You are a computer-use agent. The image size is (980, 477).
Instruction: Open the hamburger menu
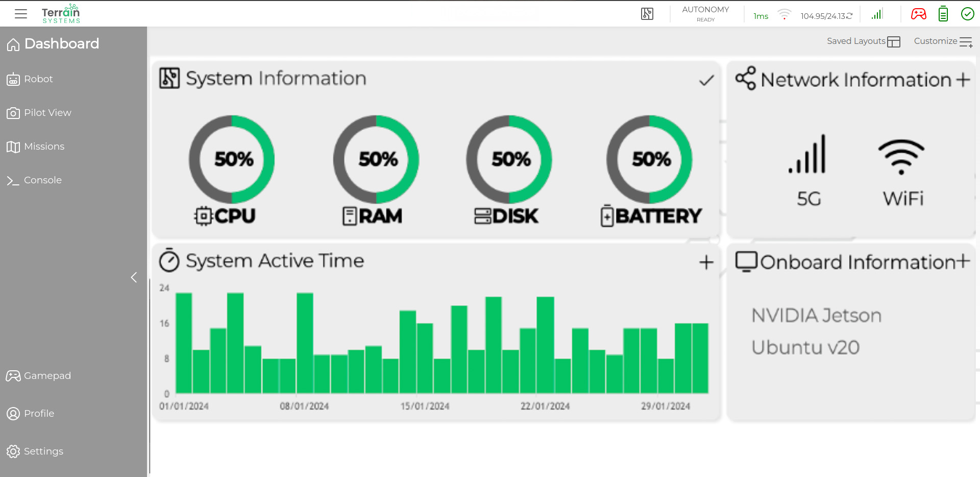tap(21, 14)
